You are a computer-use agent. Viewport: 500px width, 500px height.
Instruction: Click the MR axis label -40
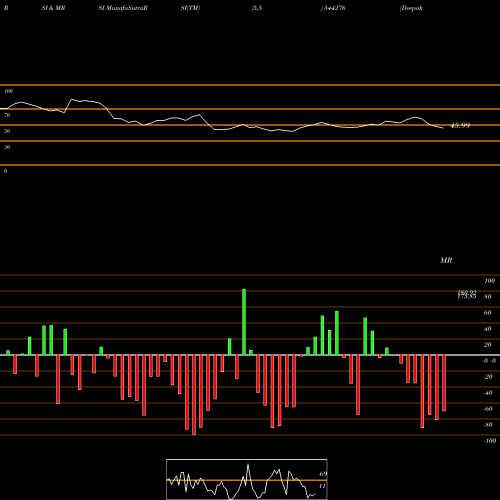(488, 393)
